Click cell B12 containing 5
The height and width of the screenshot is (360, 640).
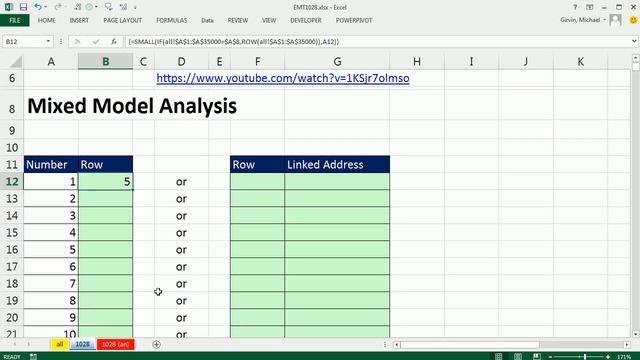[x=105, y=181]
